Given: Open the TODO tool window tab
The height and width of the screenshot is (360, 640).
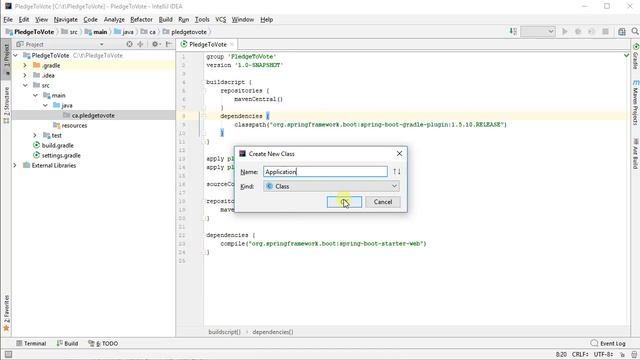Looking at the screenshot, I should 103,343.
